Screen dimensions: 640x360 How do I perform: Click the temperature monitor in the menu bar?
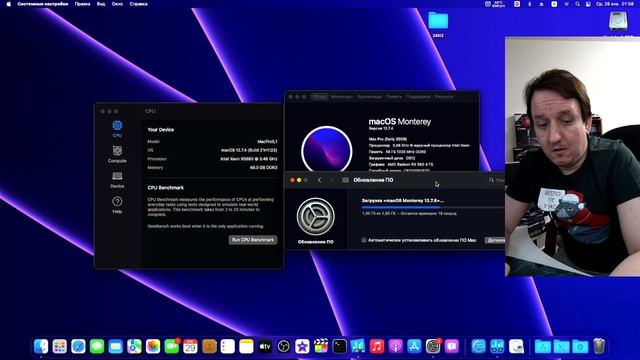point(495,4)
